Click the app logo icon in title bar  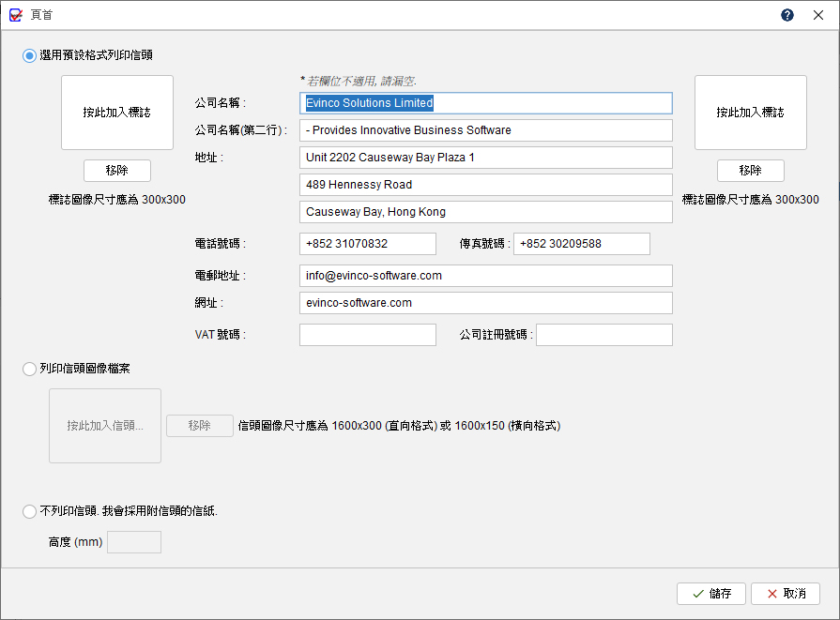coord(16,15)
